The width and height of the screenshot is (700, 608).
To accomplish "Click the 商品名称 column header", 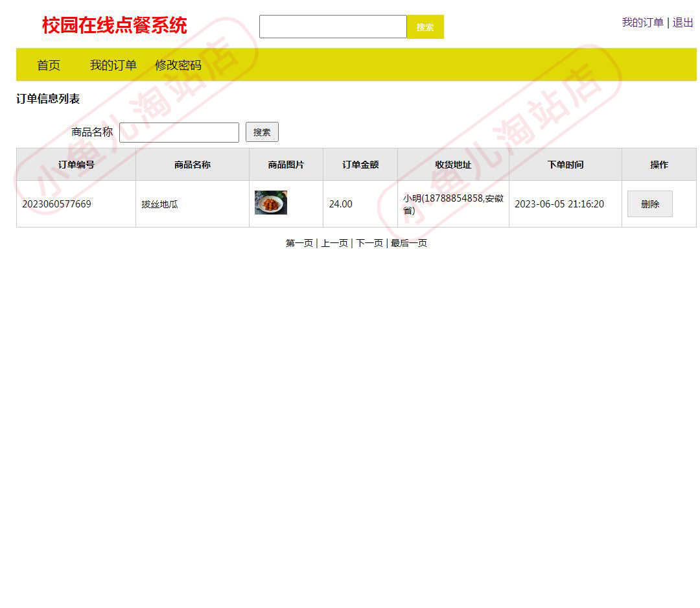I will (x=192, y=165).
